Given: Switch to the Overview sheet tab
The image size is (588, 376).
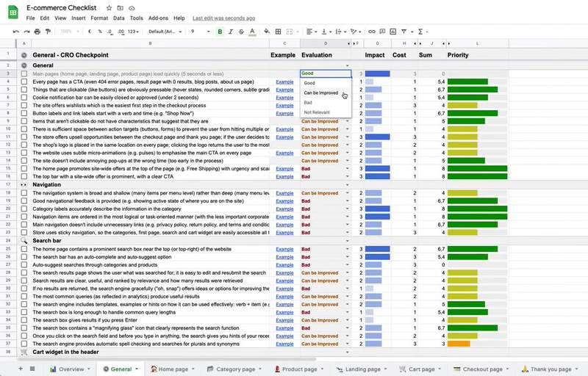Looking at the screenshot, I should (70, 369).
